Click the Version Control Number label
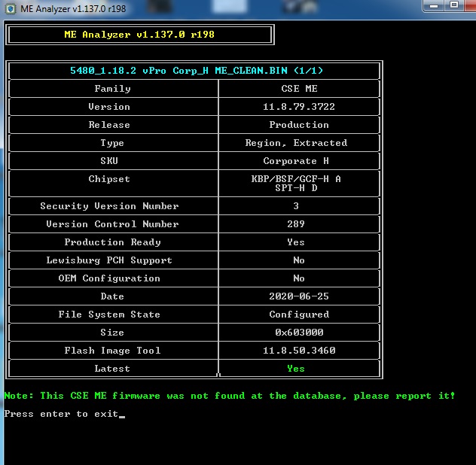Image resolution: width=476 pixels, height=465 pixels. (113, 224)
